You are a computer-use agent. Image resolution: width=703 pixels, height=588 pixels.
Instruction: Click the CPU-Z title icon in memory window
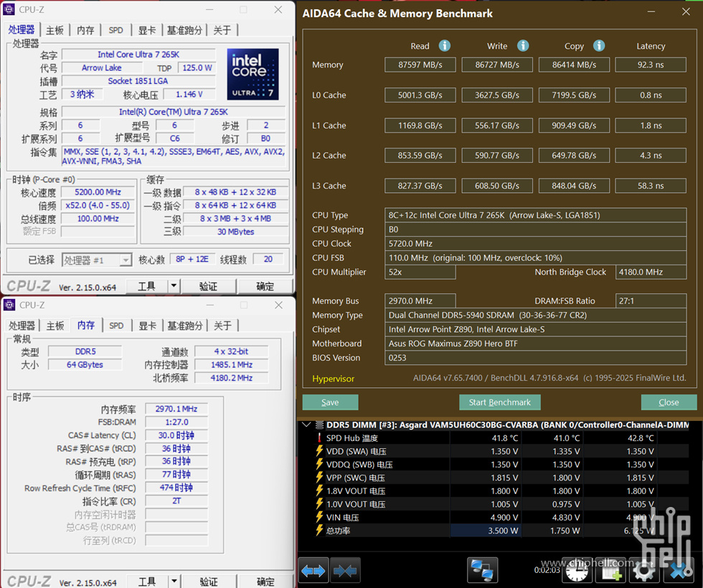click(9, 305)
